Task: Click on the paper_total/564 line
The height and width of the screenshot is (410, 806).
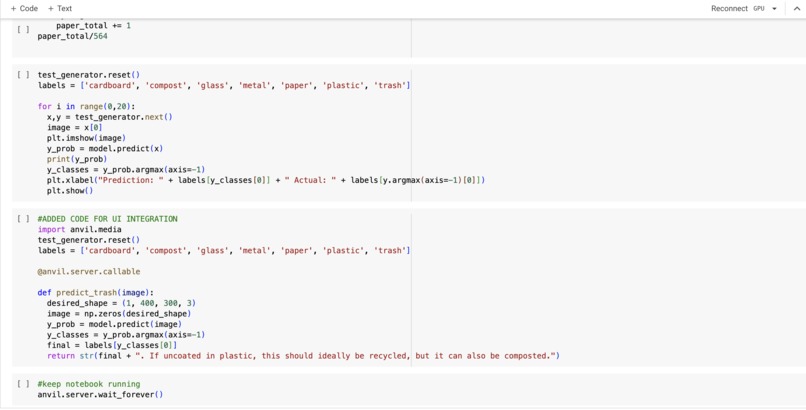Action: click(72, 36)
